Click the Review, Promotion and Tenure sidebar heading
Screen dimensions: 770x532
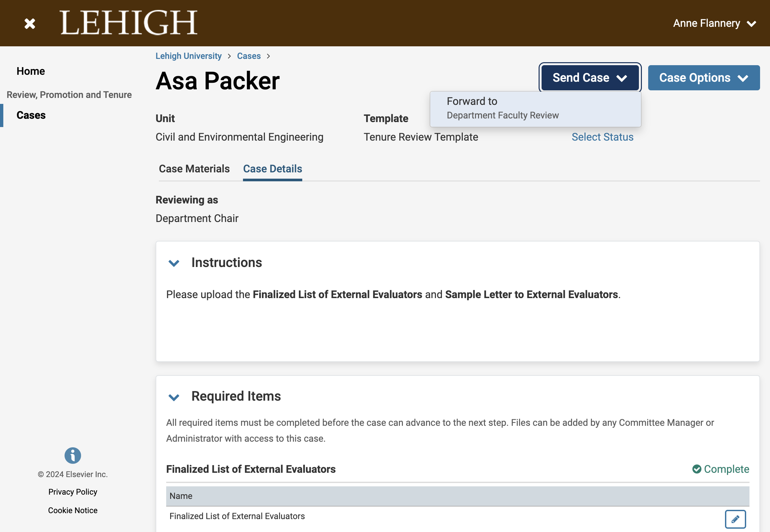(69, 95)
